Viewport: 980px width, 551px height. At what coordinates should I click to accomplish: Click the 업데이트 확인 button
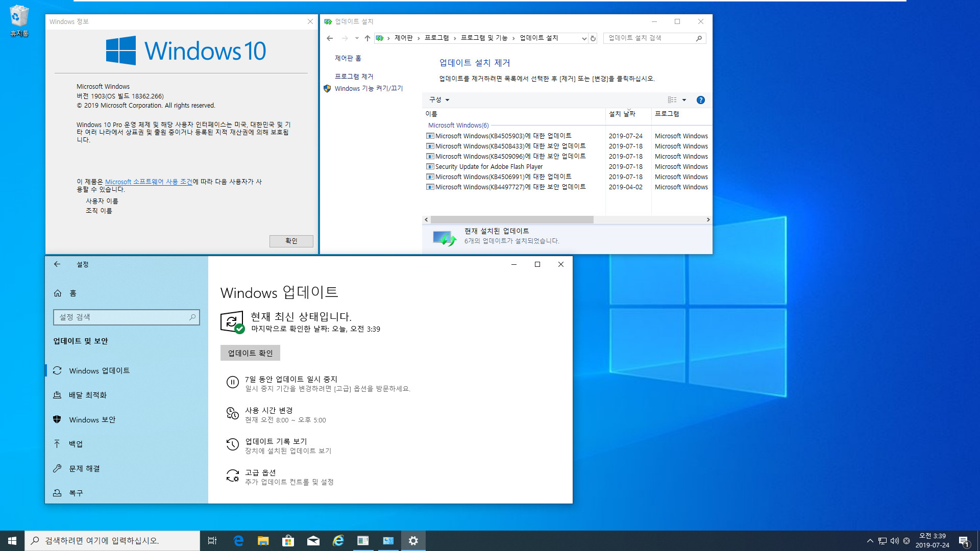(250, 353)
